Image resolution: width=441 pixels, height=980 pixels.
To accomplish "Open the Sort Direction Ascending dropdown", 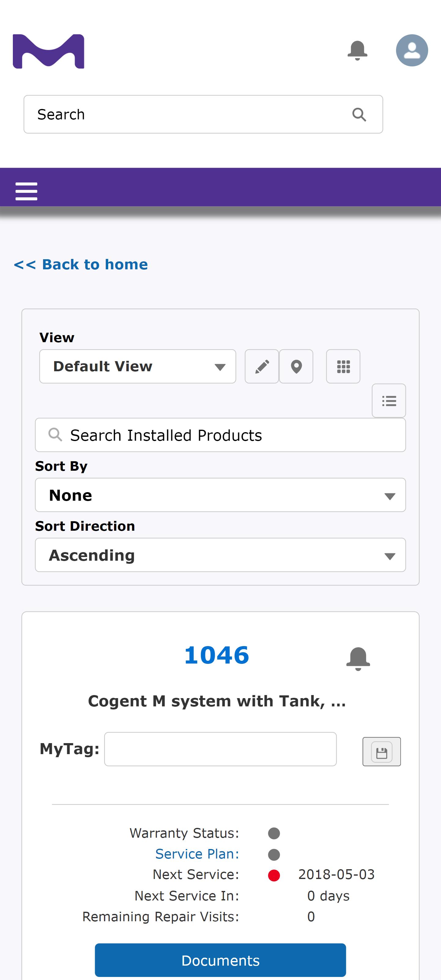I will coord(220,555).
